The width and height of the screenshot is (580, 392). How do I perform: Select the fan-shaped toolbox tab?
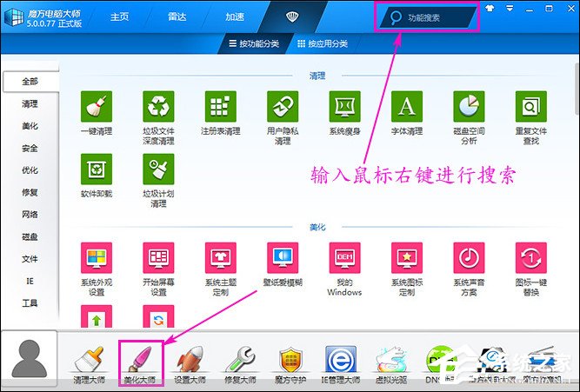tap(292, 17)
